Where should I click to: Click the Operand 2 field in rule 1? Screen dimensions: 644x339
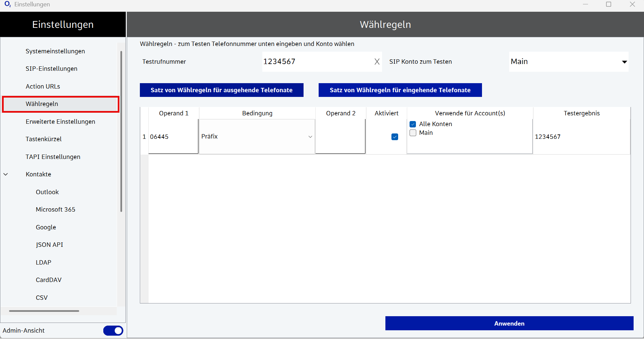(340, 137)
